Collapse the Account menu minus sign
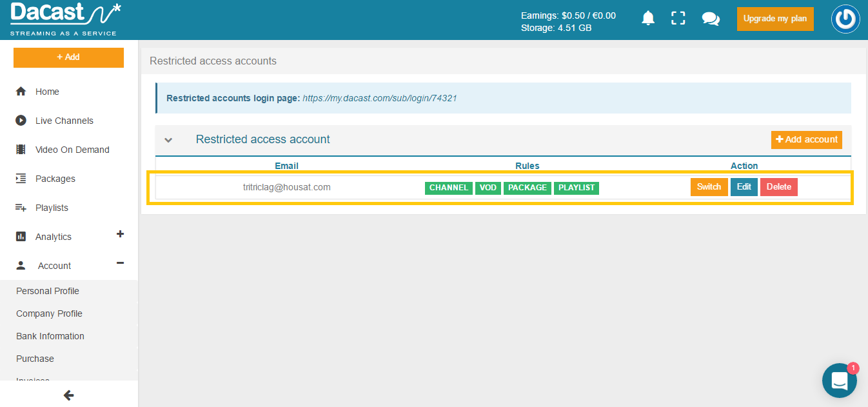868x407 pixels. click(x=120, y=263)
